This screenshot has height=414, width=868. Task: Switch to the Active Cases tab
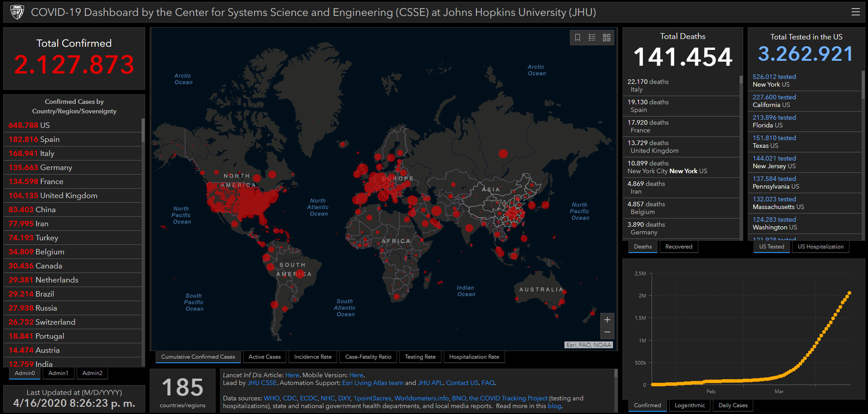click(x=265, y=357)
